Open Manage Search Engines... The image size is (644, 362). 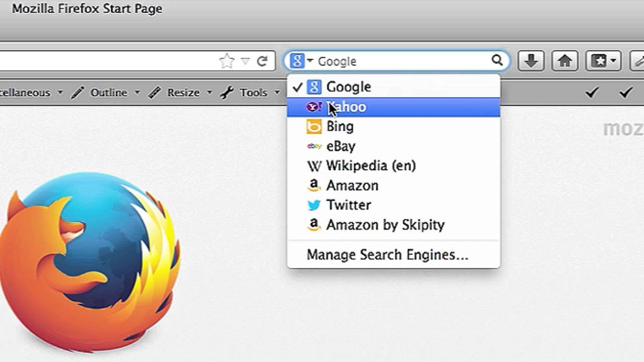pos(387,255)
